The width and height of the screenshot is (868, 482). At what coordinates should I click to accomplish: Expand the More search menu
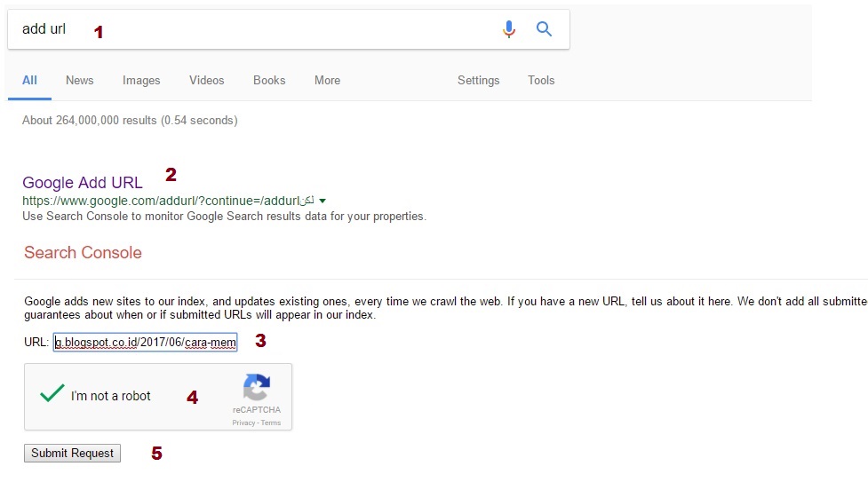pos(327,80)
